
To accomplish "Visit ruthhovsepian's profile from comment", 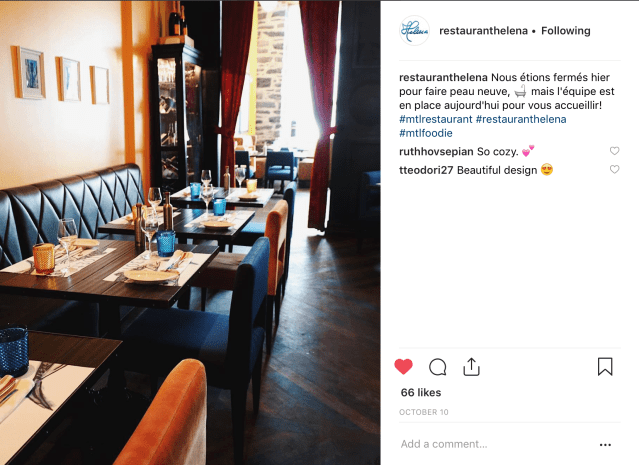I will click(436, 152).
